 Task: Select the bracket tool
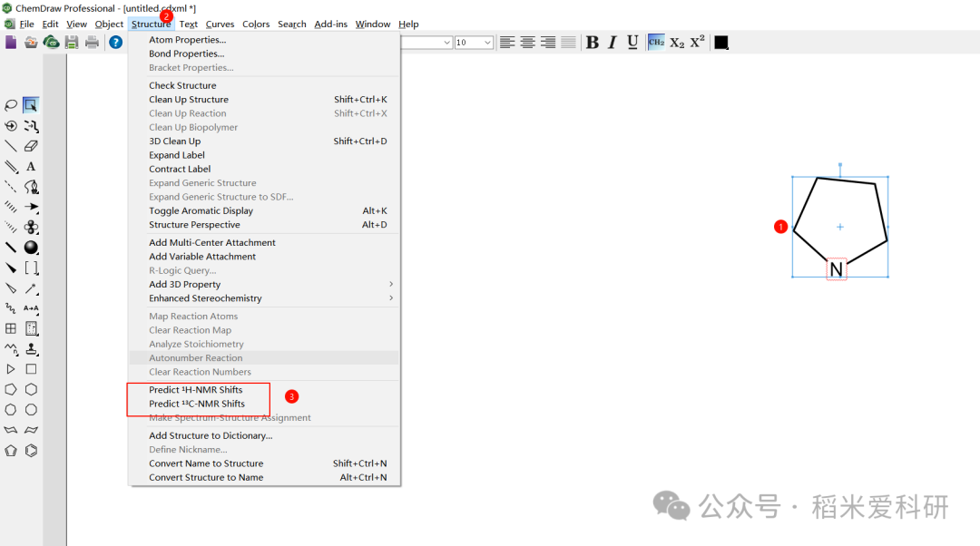click(x=31, y=268)
